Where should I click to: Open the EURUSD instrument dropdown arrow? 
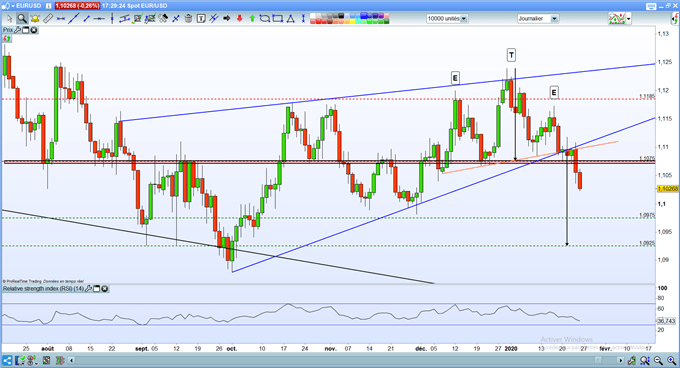(13, 6)
